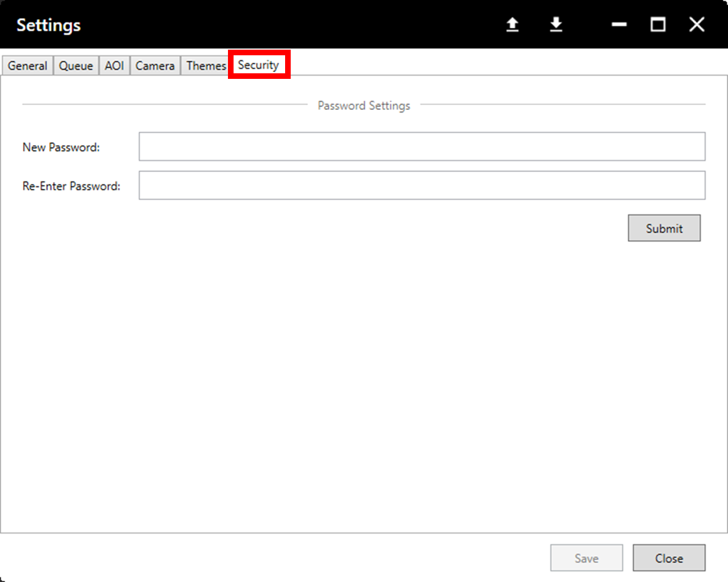This screenshot has width=728, height=582.
Task: Click into the Re-Enter Password field
Action: [x=422, y=185]
